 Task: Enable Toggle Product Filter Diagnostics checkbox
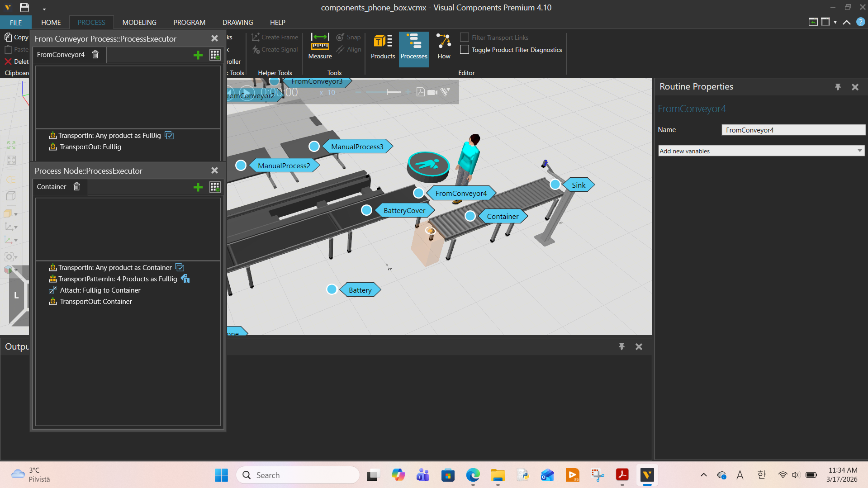(465, 50)
